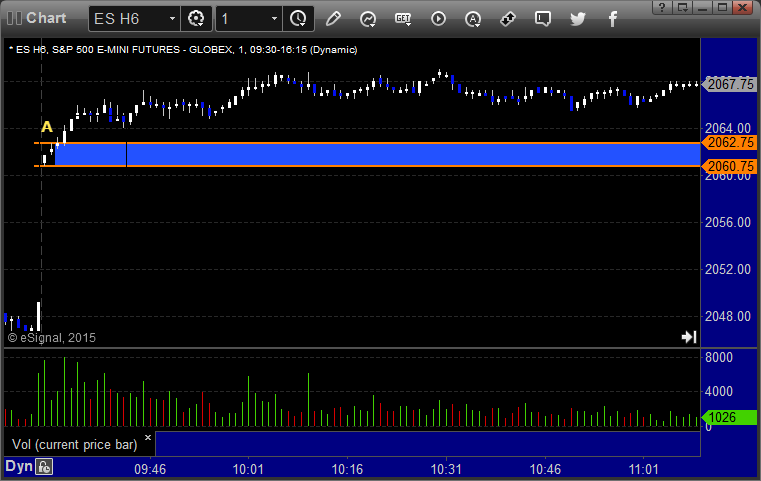The width and height of the screenshot is (761, 481).
Task: Share chart via Facebook icon
Action: coord(612,19)
